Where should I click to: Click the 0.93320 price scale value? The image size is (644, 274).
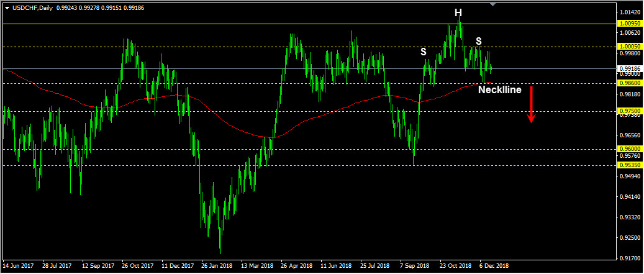coord(630,217)
